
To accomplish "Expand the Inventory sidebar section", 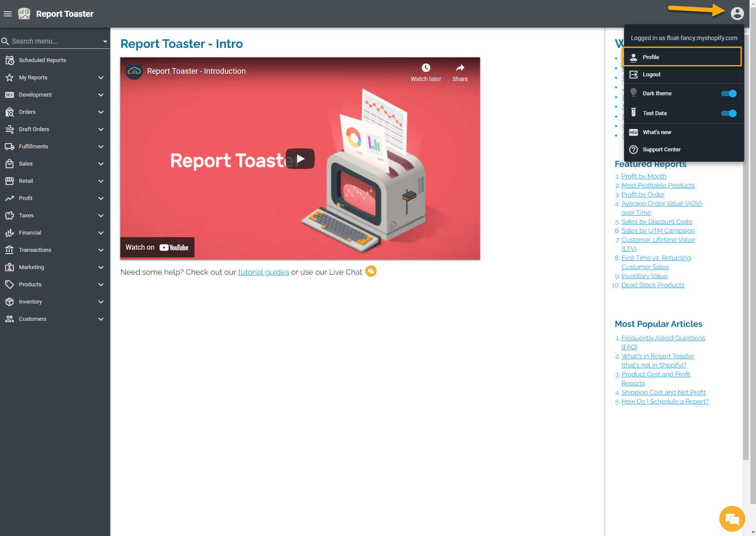I will click(101, 302).
